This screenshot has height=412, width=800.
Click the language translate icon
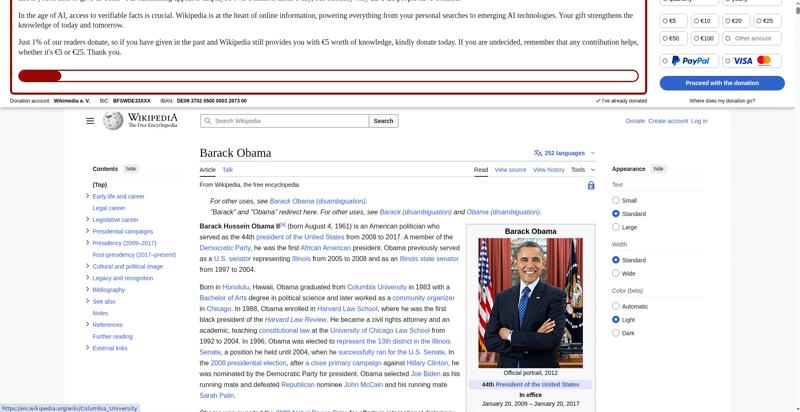click(538, 153)
